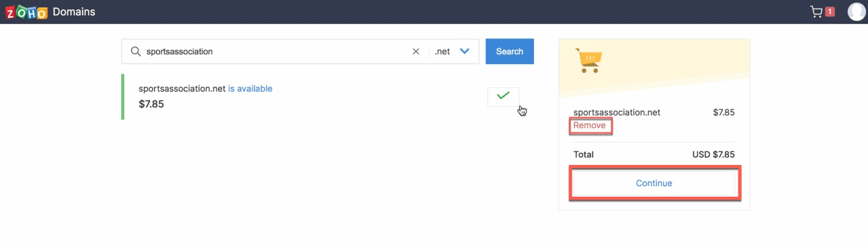Click the 'is available' status text
Viewport: 868px width, 248px height.
[250, 89]
